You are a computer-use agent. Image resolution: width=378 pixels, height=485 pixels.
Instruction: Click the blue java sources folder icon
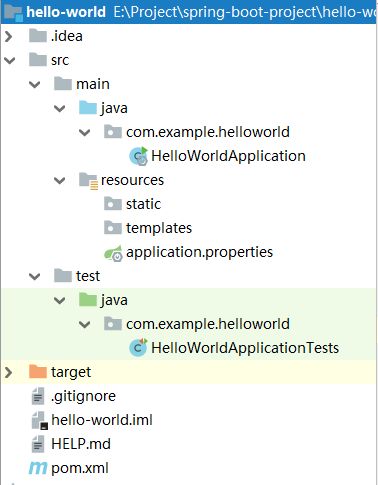coord(88,108)
